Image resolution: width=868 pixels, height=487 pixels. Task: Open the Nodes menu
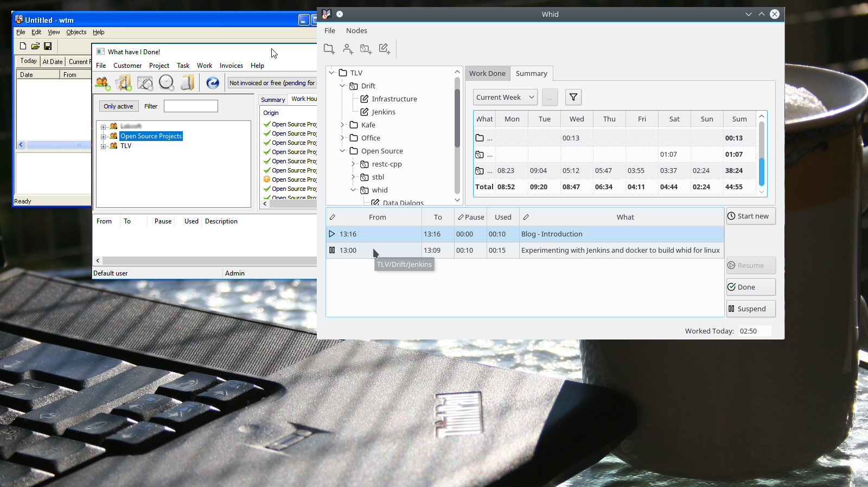(x=356, y=30)
